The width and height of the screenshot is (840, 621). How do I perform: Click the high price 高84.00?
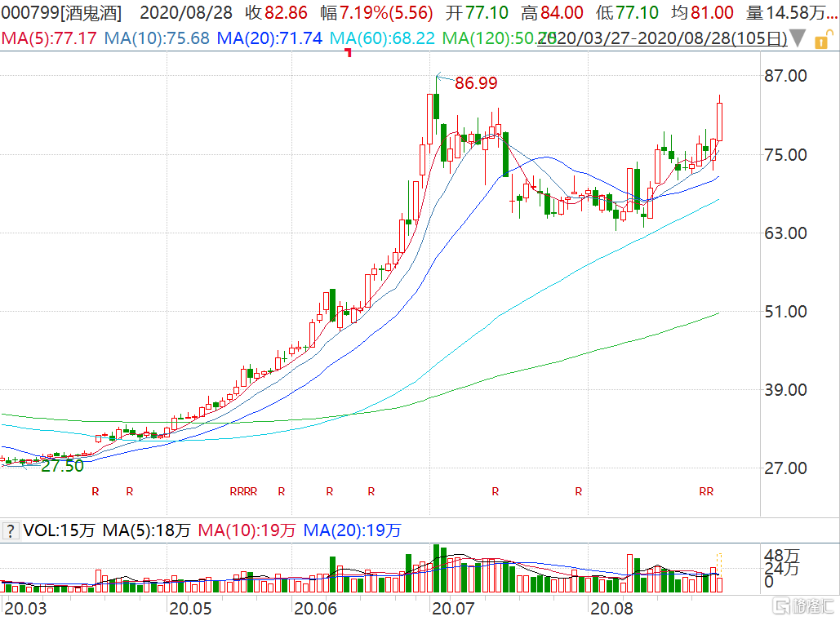point(553,13)
